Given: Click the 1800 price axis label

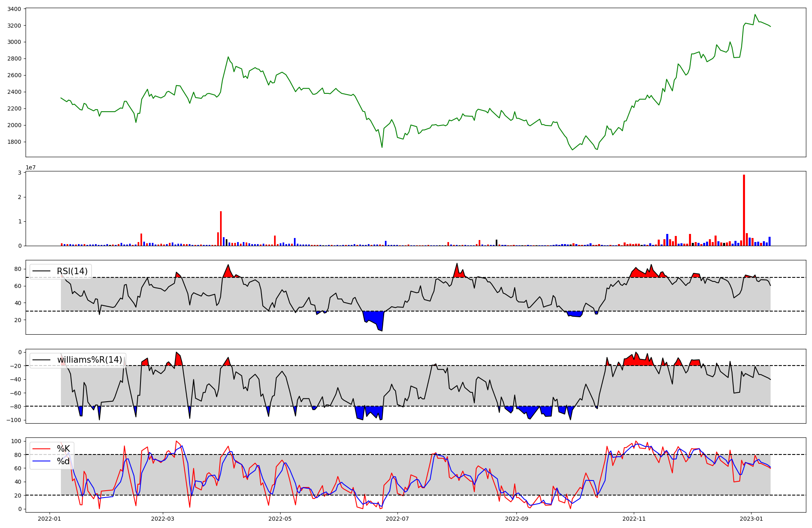Looking at the screenshot, I should click(15, 142).
